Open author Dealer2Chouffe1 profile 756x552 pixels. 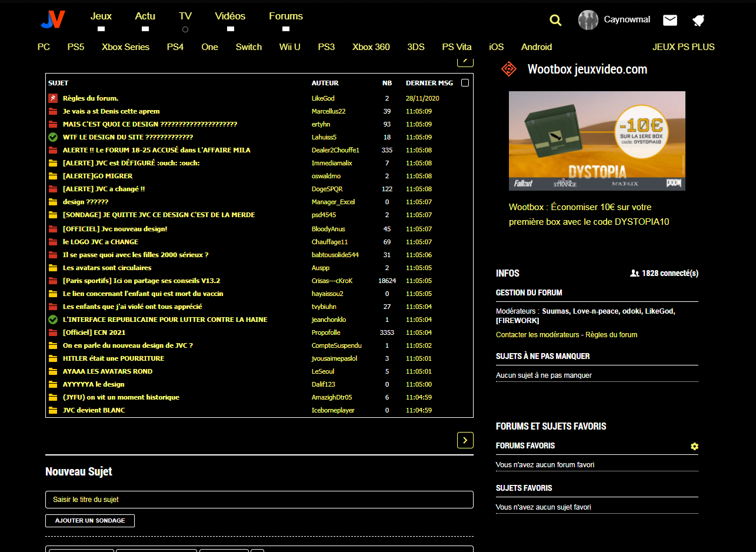335,150
